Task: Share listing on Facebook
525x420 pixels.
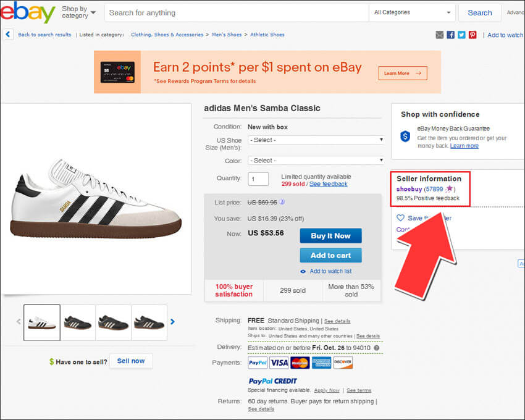Action: coord(451,35)
